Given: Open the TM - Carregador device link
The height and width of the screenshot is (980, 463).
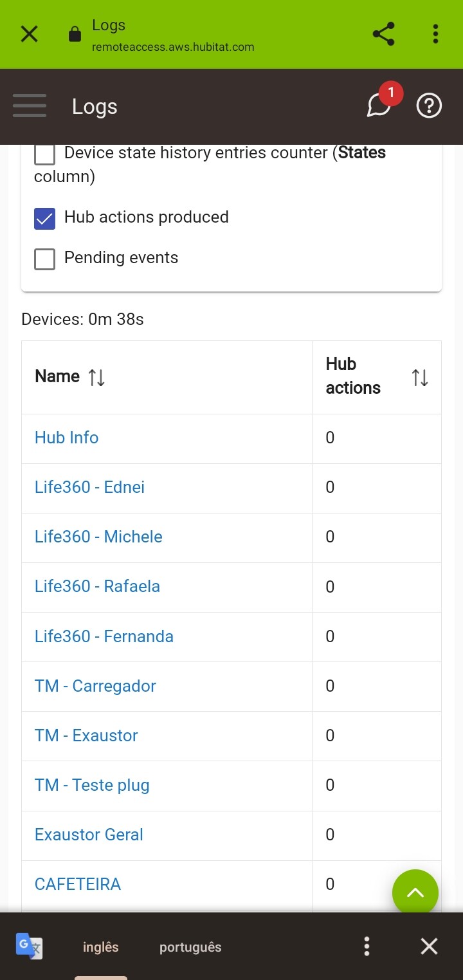Looking at the screenshot, I should (95, 686).
